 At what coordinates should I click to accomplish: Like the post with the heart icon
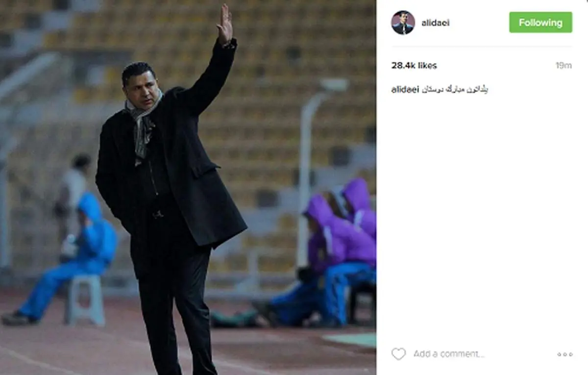398,354
